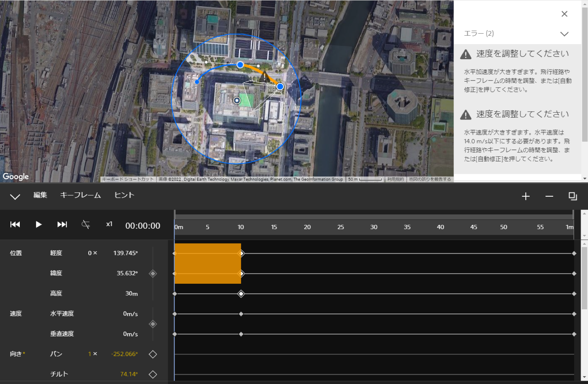Viewport: 588px width, 384px height.
Task: Click the 00:00:00 timecode field
Action: (143, 226)
